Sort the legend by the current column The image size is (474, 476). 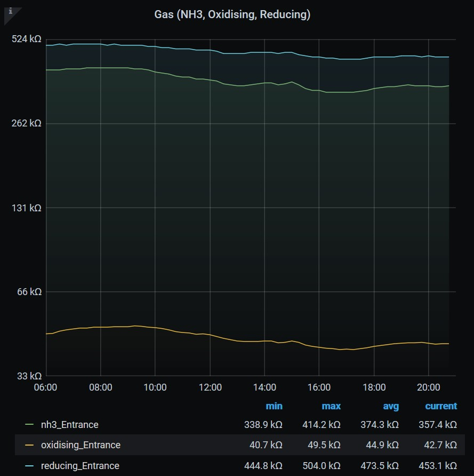click(440, 406)
